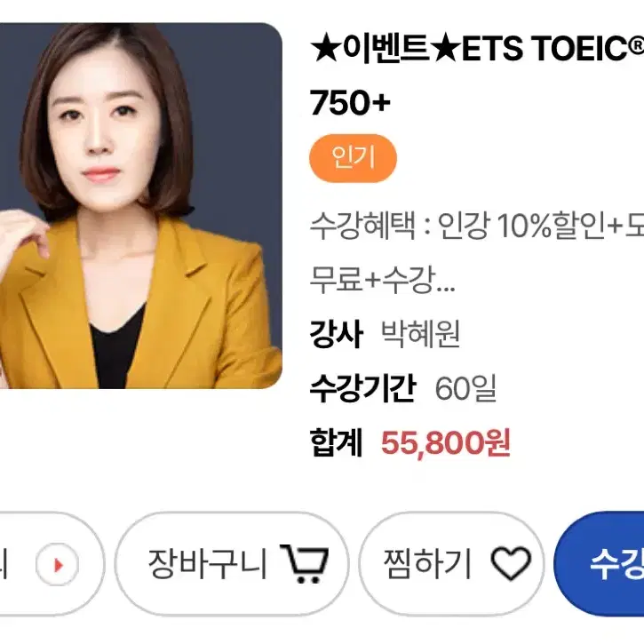
Task: Click the star just before ETS
Action: pos(446,49)
